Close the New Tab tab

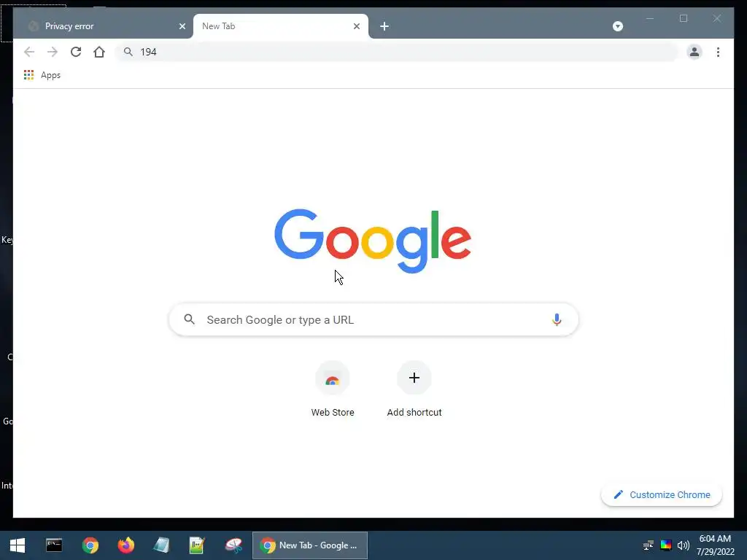[x=356, y=26]
